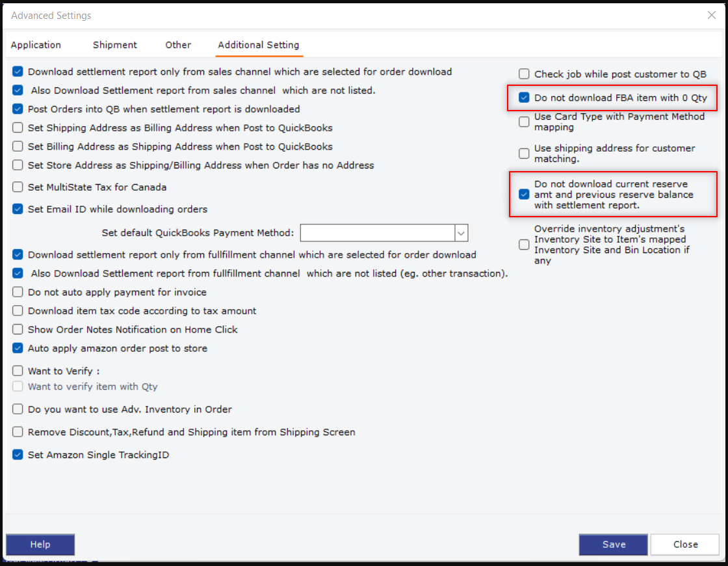This screenshot has height=566, width=728.
Task: Click the Save button
Action: coord(613,545)
